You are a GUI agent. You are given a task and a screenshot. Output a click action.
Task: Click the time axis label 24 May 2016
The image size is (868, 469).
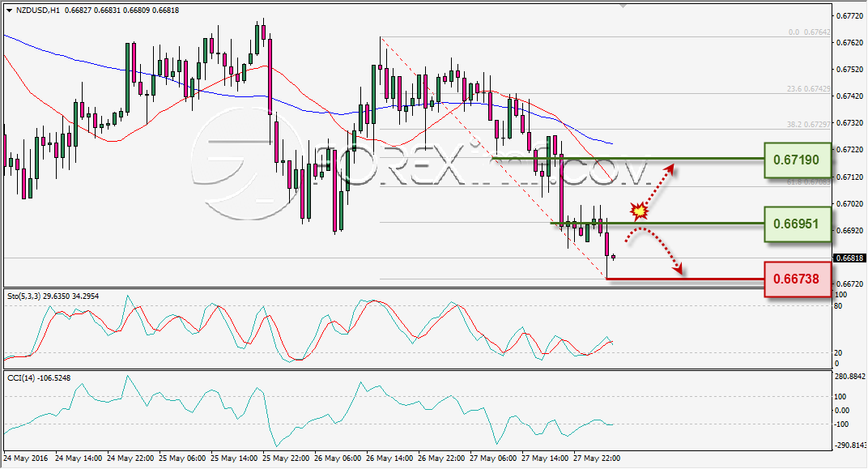pyautogui.click(x=25, y=458)
